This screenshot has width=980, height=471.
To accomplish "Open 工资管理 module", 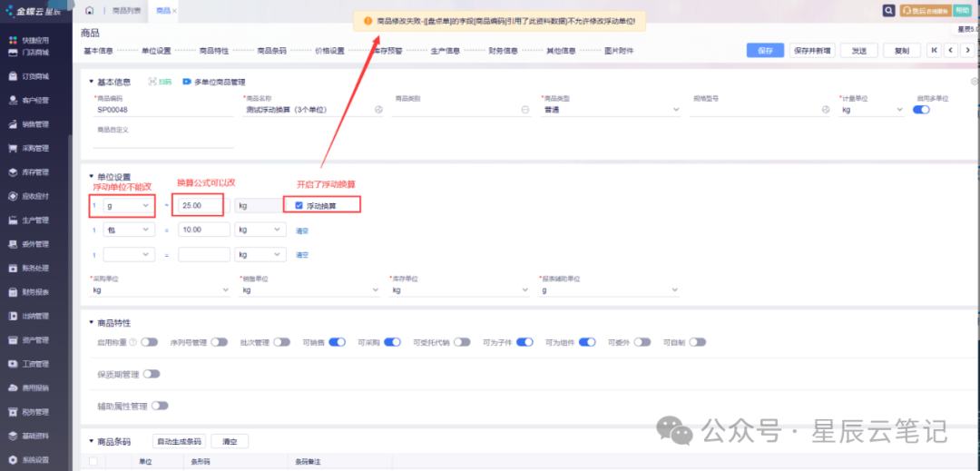I will (29, 364).
